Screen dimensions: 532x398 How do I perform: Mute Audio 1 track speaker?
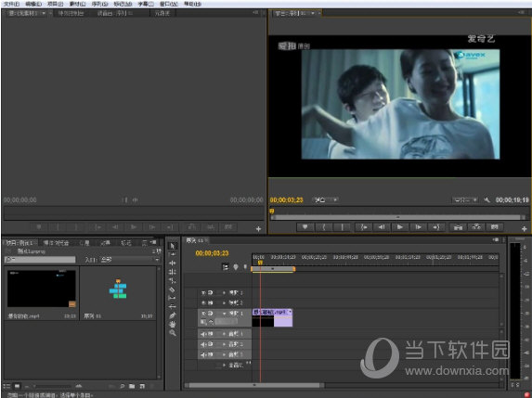pyautogui.click(x=203, y=334)
